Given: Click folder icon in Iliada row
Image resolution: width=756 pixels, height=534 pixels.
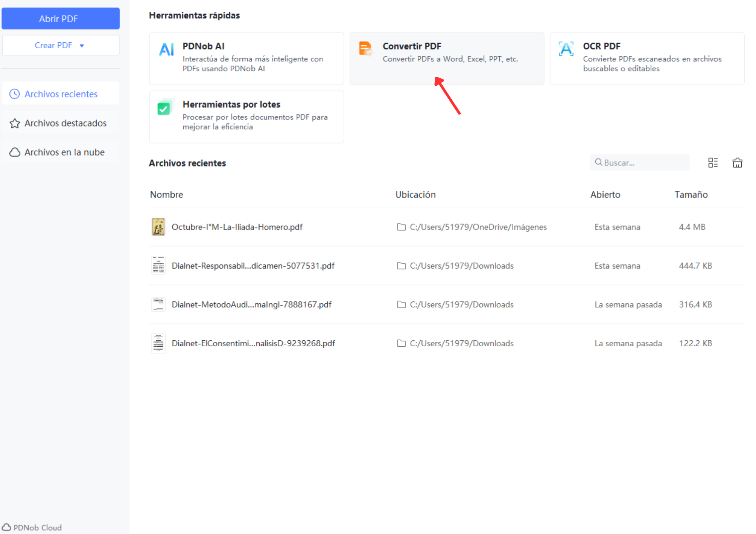Looking at the screenshot, I should tap(401, 227).
